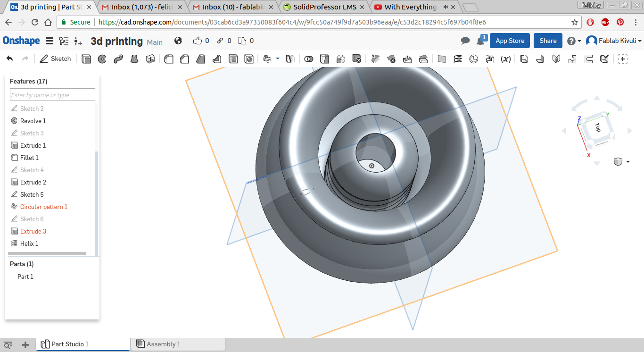Click the create version icon

(x=78, y=42)
